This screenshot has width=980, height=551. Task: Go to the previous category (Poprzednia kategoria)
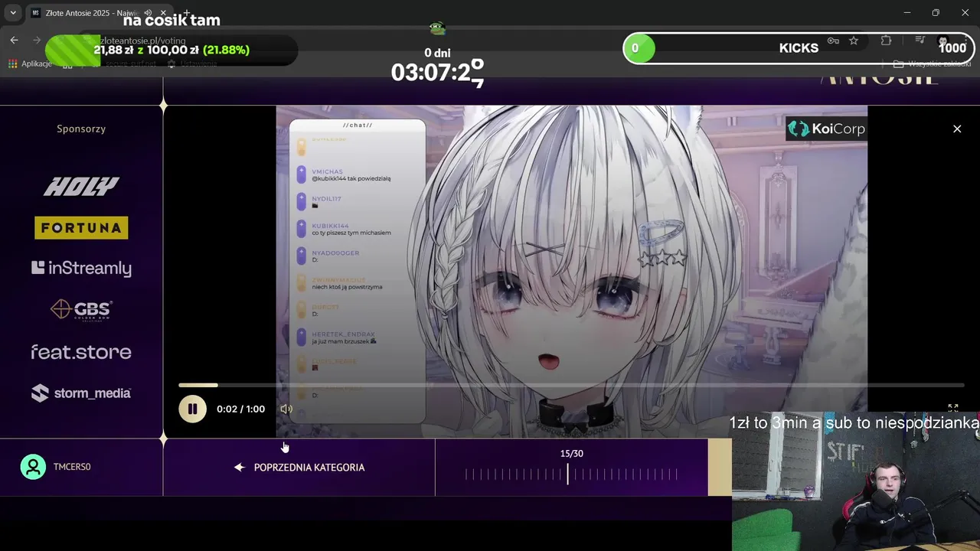tap(299, 467)
